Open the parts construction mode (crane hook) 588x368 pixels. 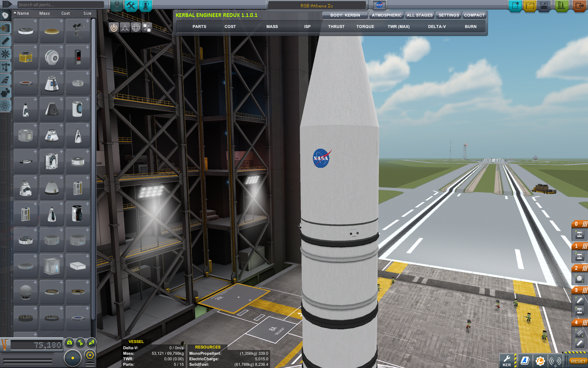[x=117, y=6]
